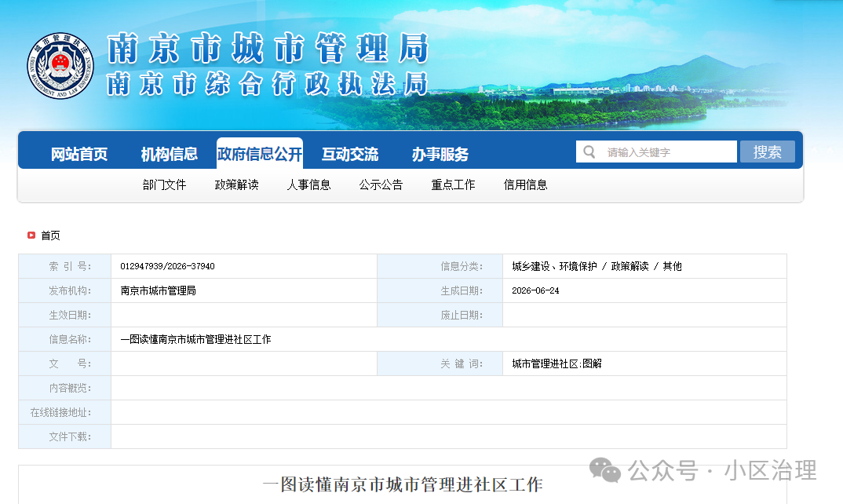Click the magnifier icon in search box
This screenshot has height=504, width=843.
pos(589,152)
